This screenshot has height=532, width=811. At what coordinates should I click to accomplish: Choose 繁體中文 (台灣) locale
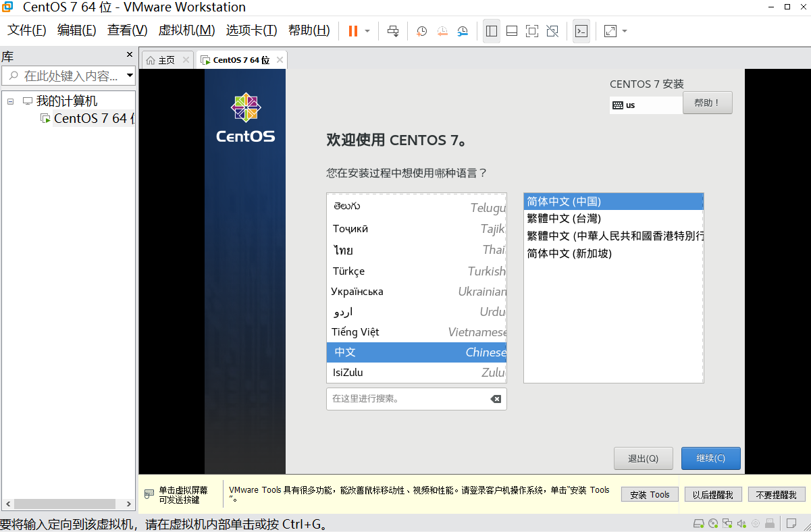point(613,219)
